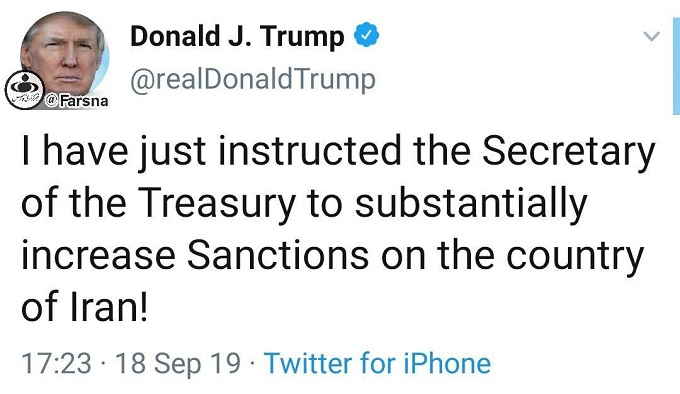Click the @realDonaldTrump handle
680x394 pixels.
pos(253,80)
